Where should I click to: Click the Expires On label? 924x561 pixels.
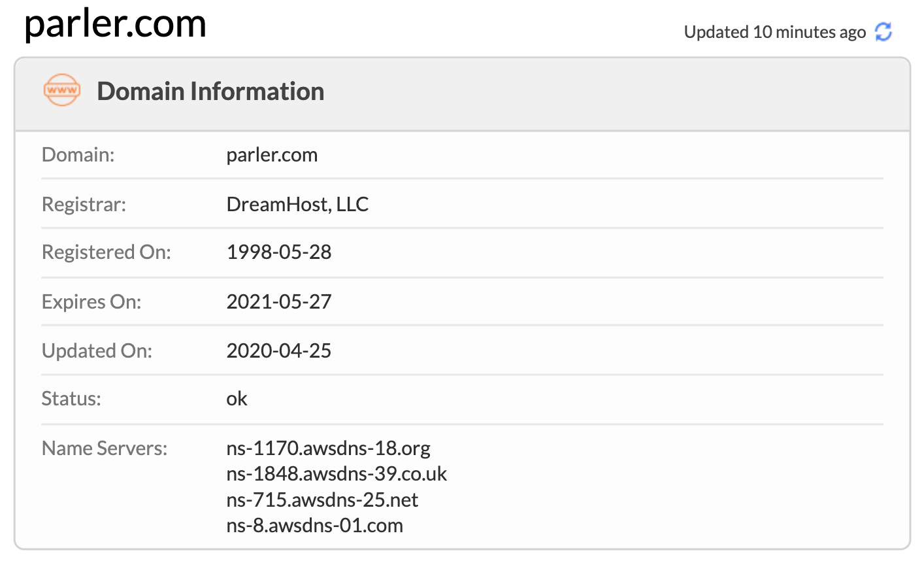(x=91, y=302)
